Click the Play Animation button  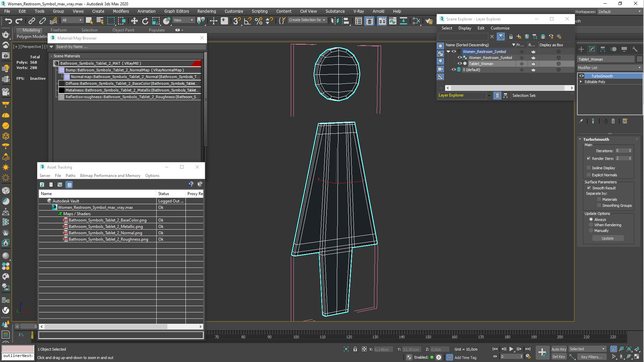pyautogui.click(x=511, y=349)
